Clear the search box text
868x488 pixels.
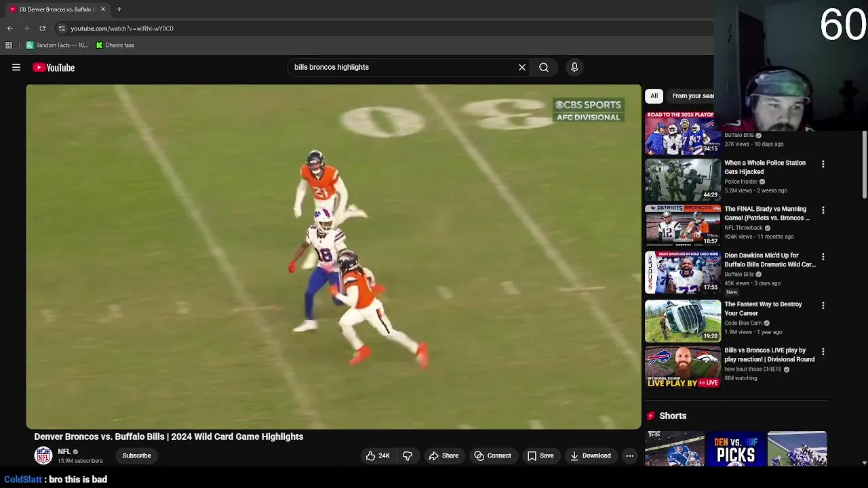click(x=522, y=67)
